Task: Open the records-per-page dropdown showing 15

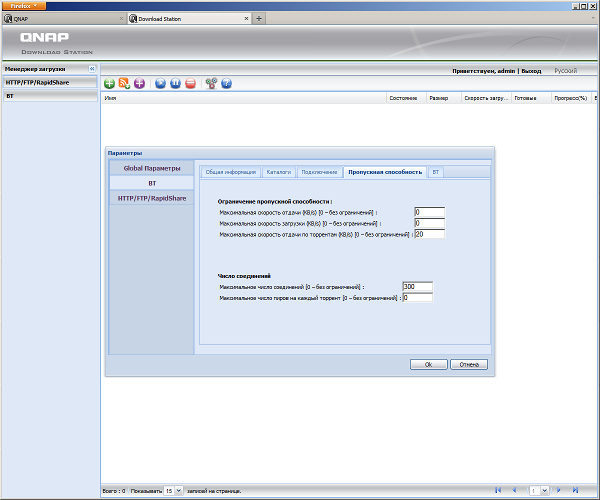Action: click(179, 490)
